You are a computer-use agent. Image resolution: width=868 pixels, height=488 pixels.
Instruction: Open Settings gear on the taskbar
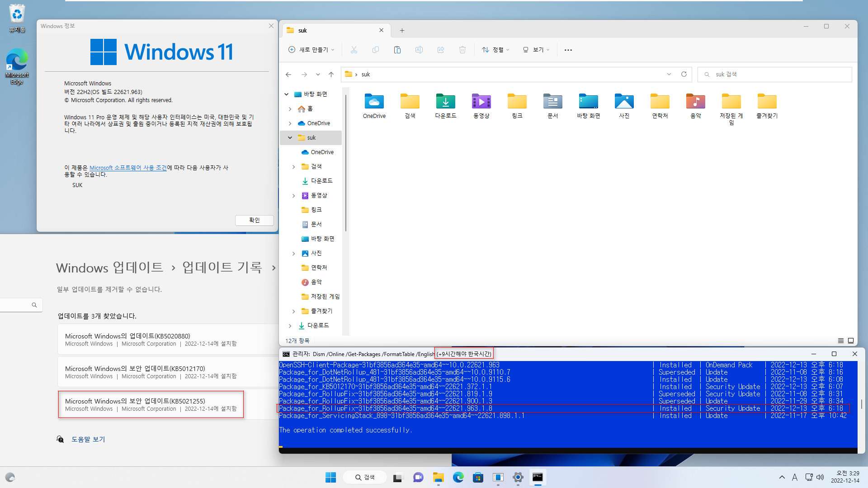click(x=518, y=477)
